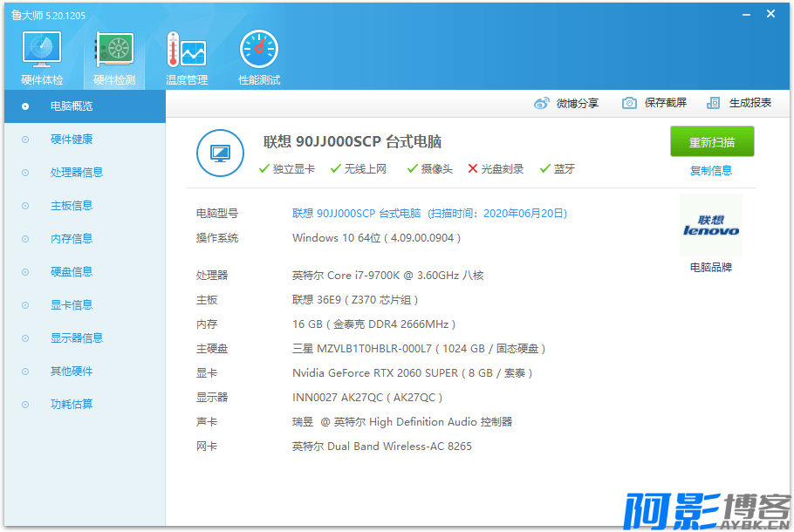Click the 微博分享 Weibo share icon
Image resolution: width=794 pixels, height=532 pixels.
coord(542,103)
